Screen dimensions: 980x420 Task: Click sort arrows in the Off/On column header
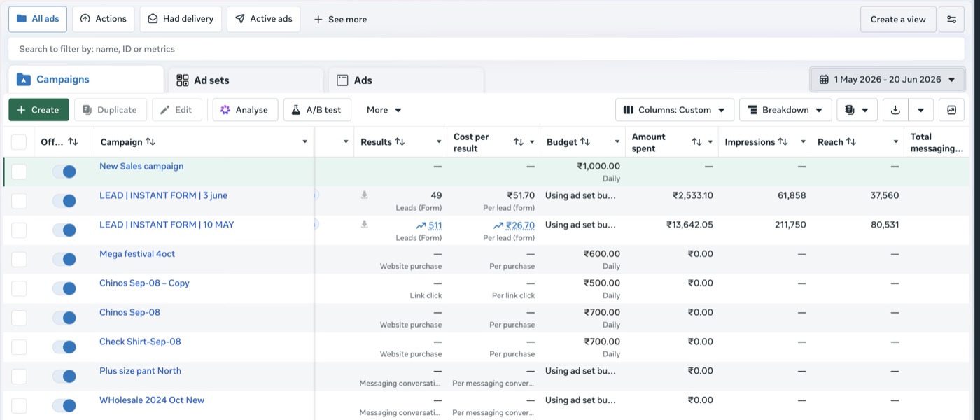tap(73, 142)
